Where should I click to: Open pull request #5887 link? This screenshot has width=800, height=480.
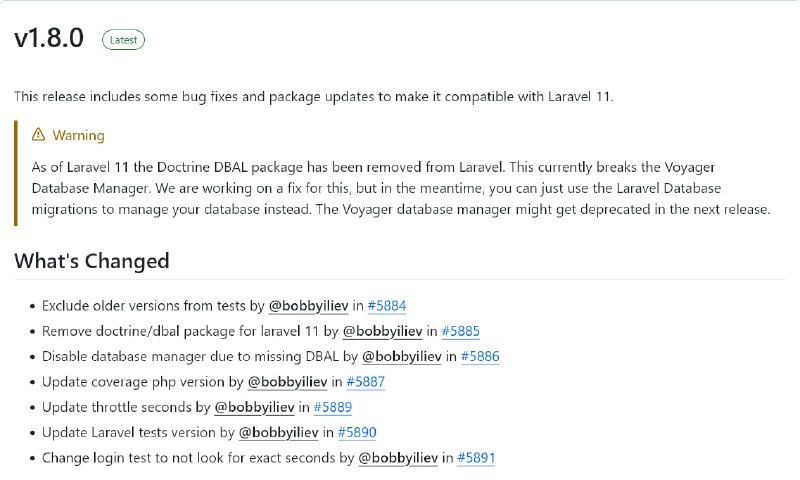[365, 382]
